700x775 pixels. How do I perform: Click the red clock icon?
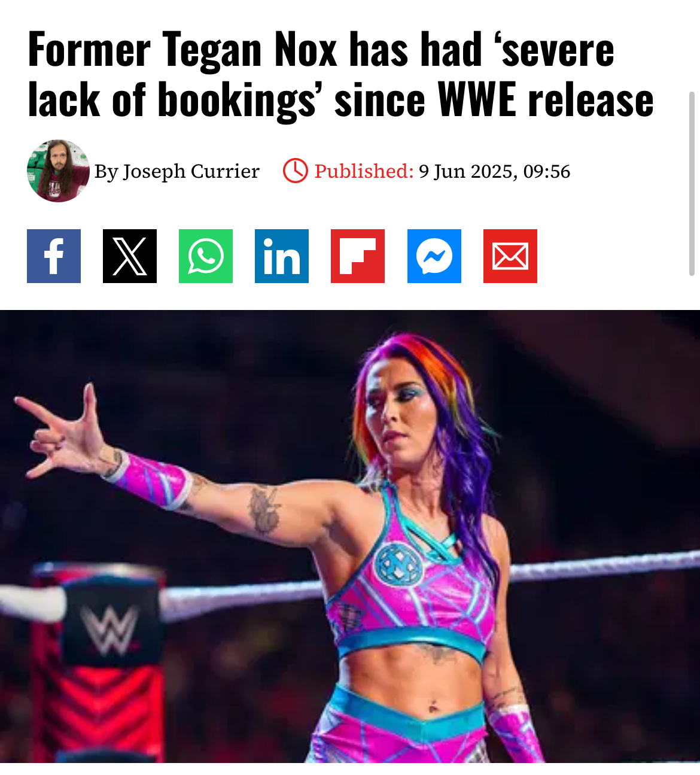pyautogui.click(x=296, y=171)
